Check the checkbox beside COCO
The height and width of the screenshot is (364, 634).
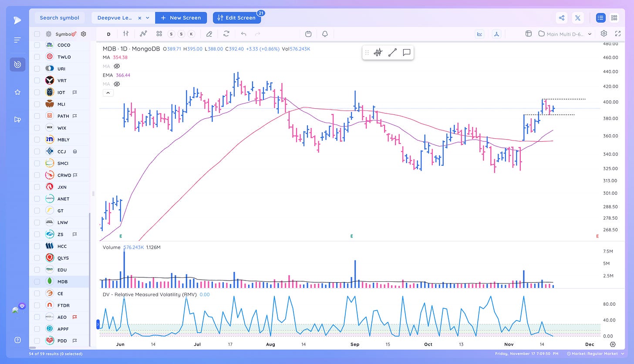[37, 45]
